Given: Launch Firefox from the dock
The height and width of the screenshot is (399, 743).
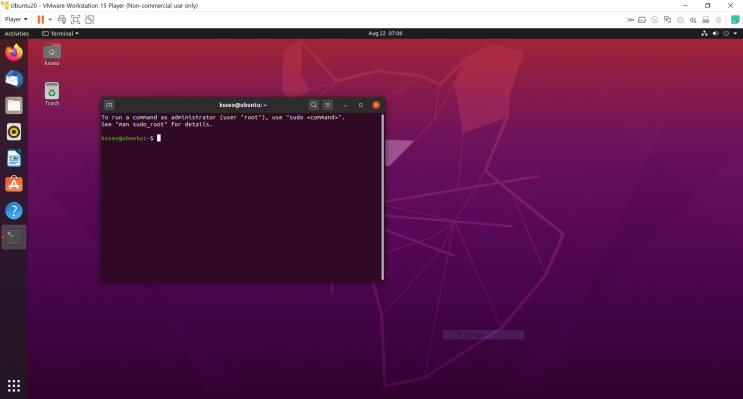Looking at the screenshot, I should point(14,52).
